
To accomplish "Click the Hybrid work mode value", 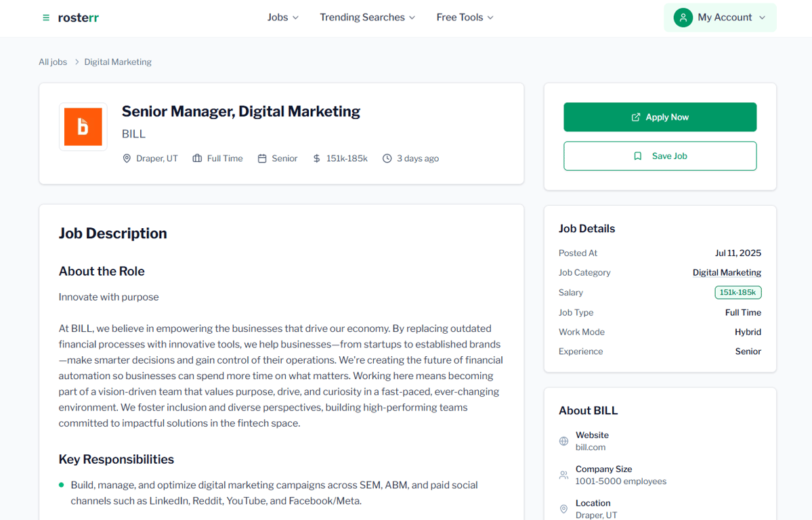I will click(x=748, y=332).
